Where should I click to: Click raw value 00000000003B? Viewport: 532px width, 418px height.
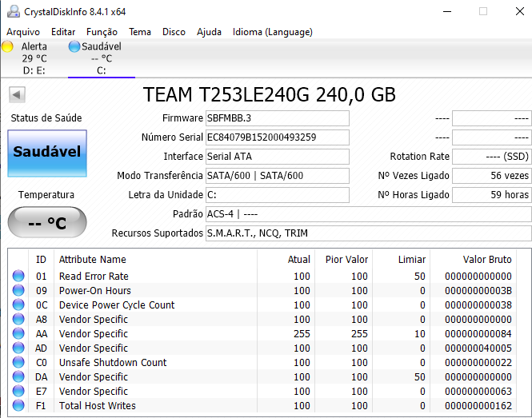tap(478, 291)
